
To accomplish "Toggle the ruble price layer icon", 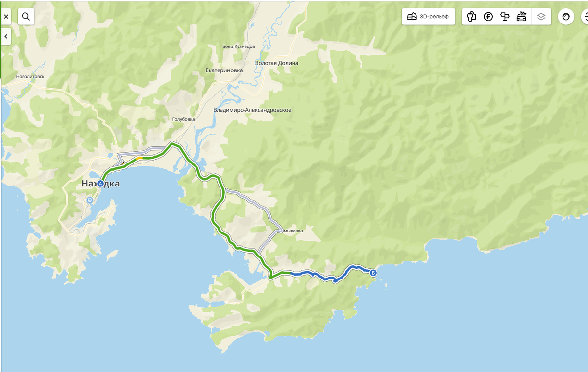I will coord(488,17).
